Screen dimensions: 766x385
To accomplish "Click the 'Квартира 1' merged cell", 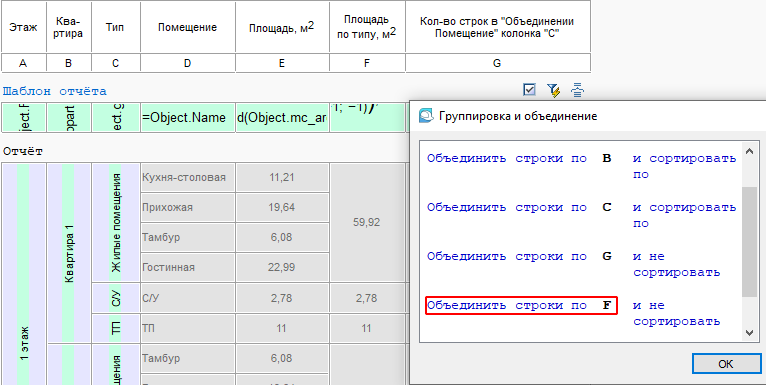I will tap(69, 253).
